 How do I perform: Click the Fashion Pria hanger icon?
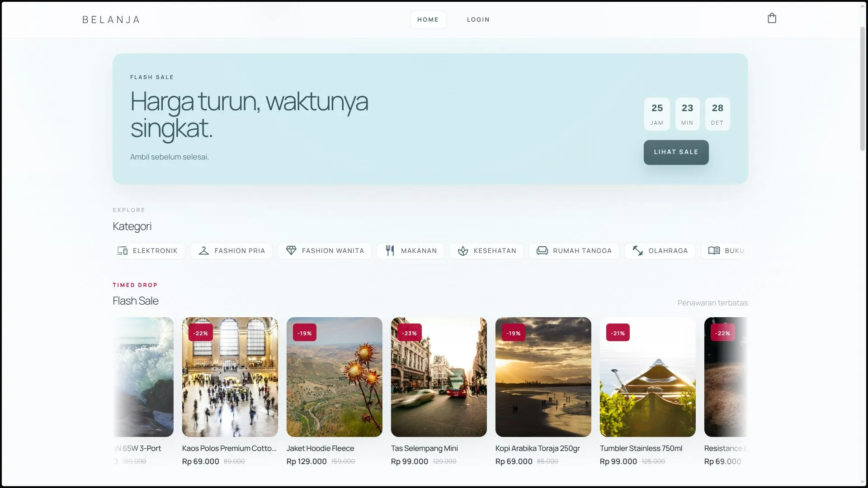(x=204, y=251)
